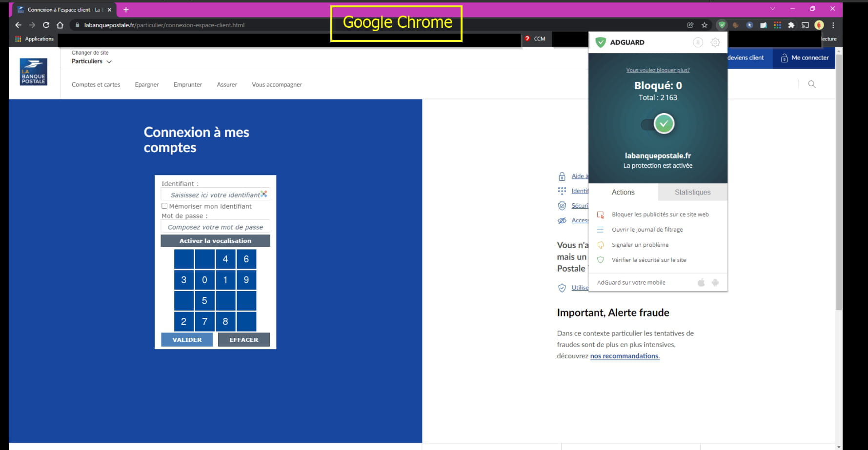Go back to the previous page
The width and height of the screenshot is (868, 450).
tap(19, 25)
